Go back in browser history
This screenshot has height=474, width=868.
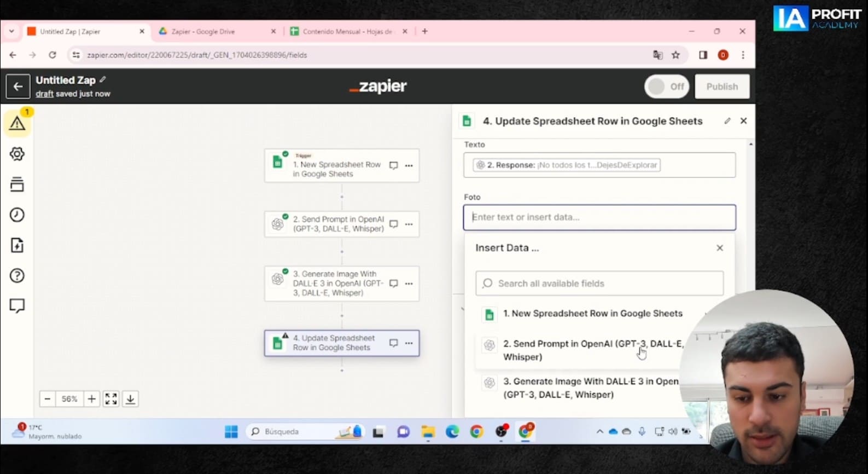13,55
